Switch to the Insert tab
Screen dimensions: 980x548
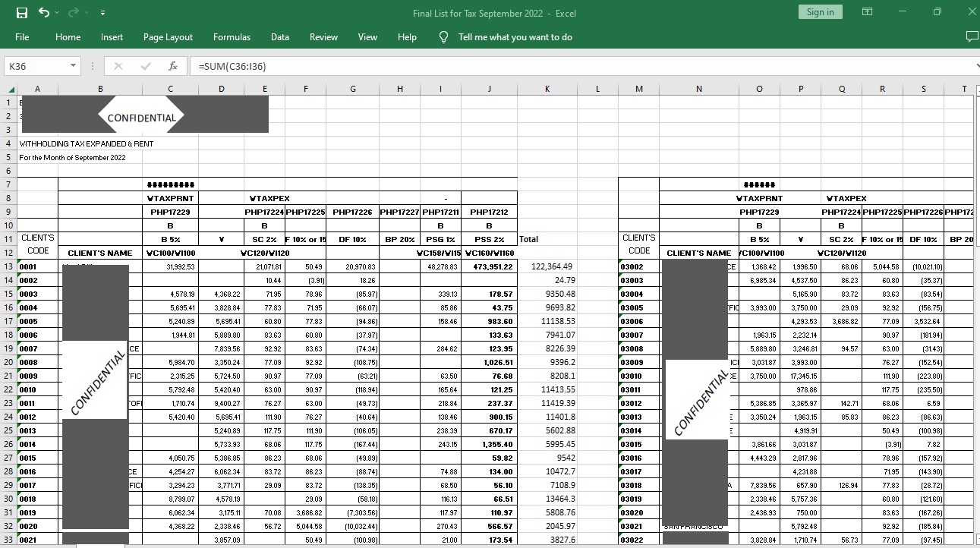pos(112,37)
